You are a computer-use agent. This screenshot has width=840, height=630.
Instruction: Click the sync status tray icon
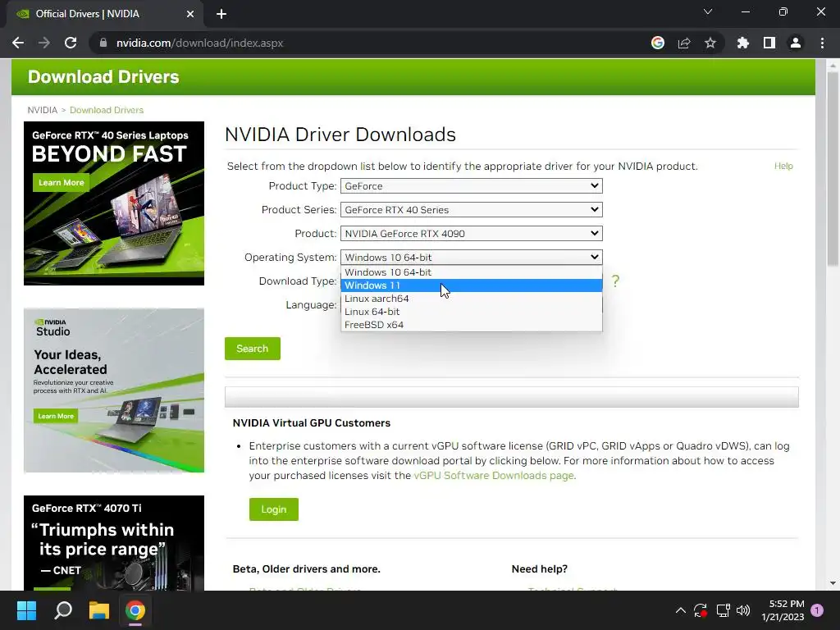point(701,610)
